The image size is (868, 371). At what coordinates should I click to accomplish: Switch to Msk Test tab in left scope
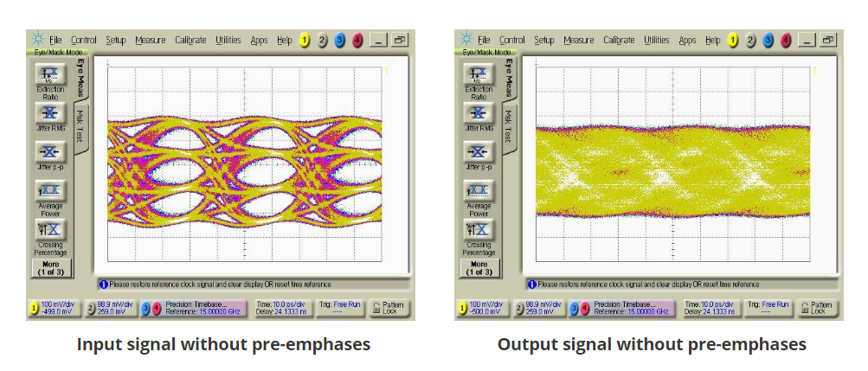[x=80, y=127]
